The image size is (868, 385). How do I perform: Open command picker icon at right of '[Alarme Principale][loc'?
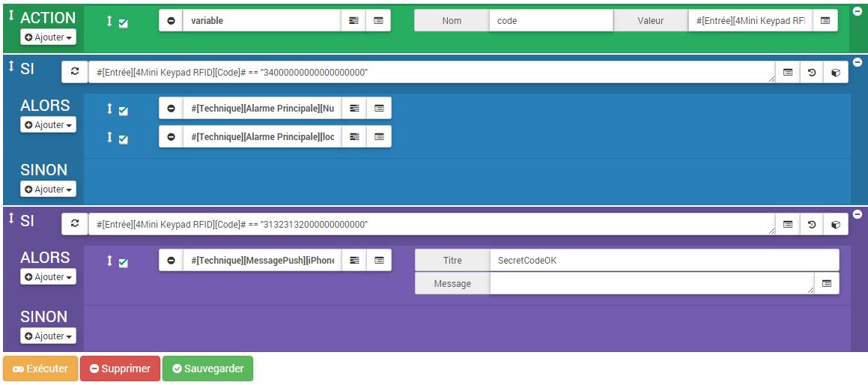379,136
